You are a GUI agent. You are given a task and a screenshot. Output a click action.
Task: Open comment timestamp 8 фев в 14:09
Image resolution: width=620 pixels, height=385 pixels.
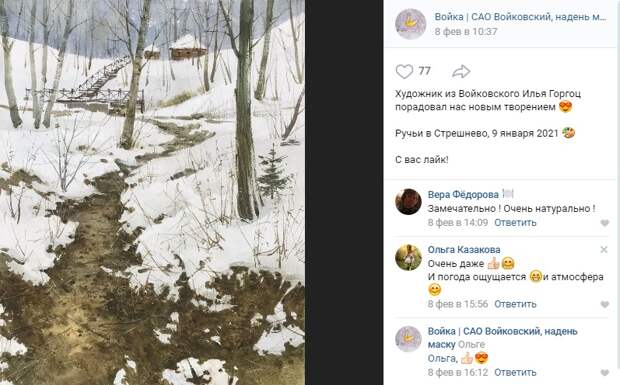coord(458,223)
